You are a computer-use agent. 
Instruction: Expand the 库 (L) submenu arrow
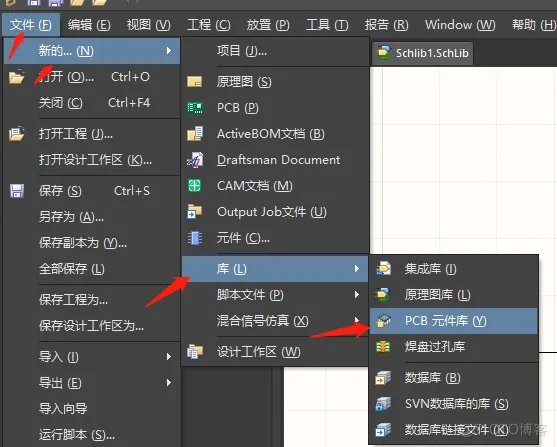coord(357,269)
